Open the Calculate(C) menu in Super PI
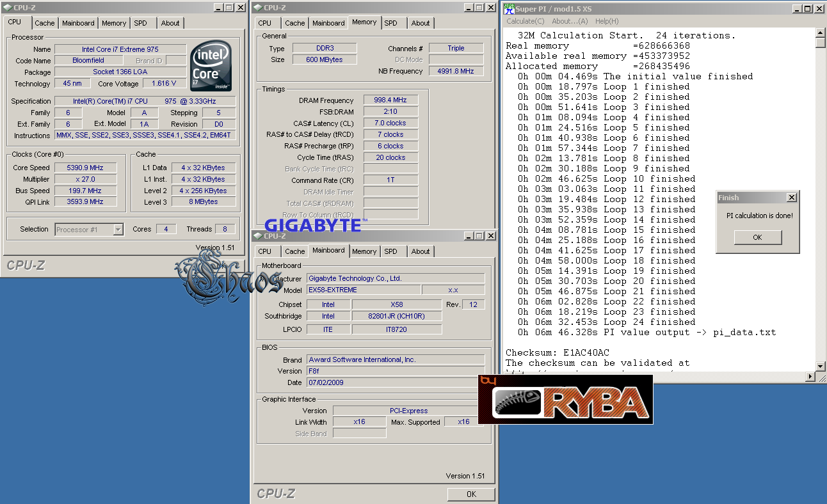 coord(526,21)
